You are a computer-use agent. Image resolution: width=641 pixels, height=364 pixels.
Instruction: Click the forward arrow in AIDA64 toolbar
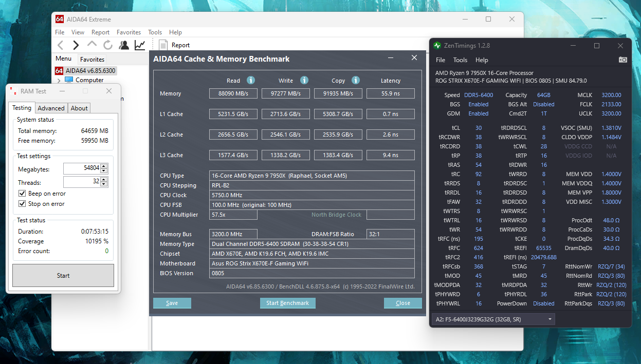coord(76,45)
